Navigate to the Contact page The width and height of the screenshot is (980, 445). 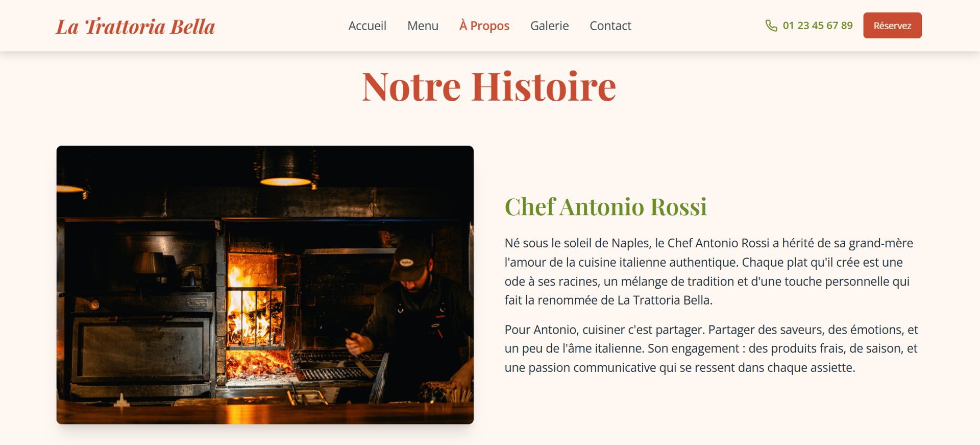[x=610, y=26]
